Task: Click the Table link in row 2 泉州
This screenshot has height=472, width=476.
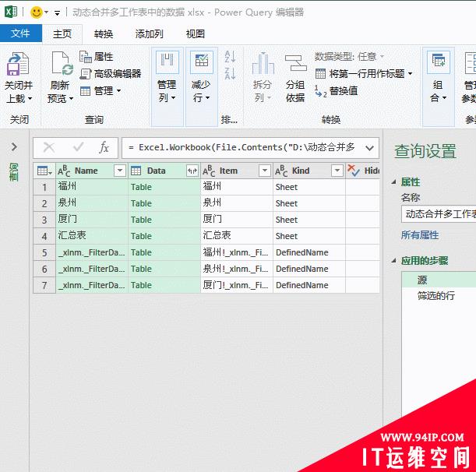Action: coord(141,203)
